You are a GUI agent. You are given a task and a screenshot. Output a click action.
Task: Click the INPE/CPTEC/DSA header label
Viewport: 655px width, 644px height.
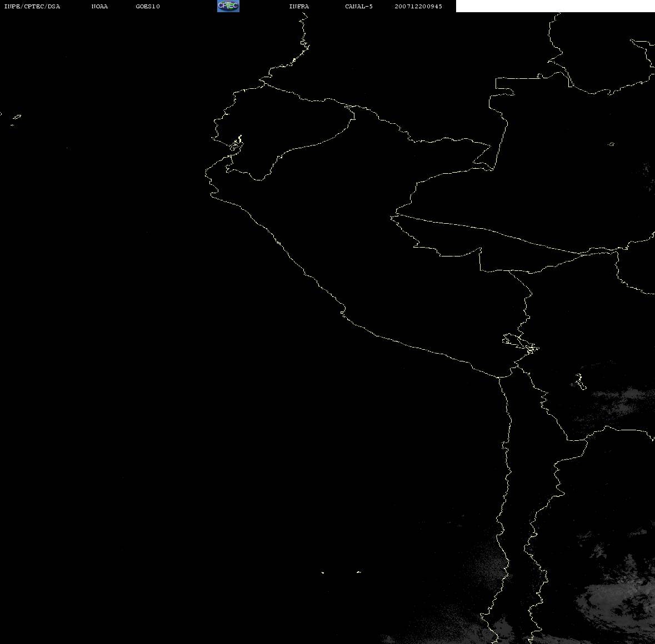click(32, 7)
